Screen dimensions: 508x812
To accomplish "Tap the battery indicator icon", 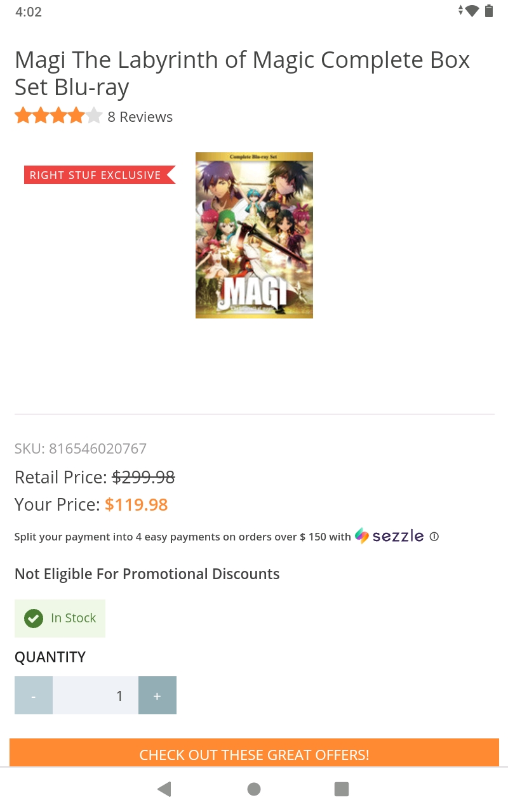I will click(x=489, y=11).
